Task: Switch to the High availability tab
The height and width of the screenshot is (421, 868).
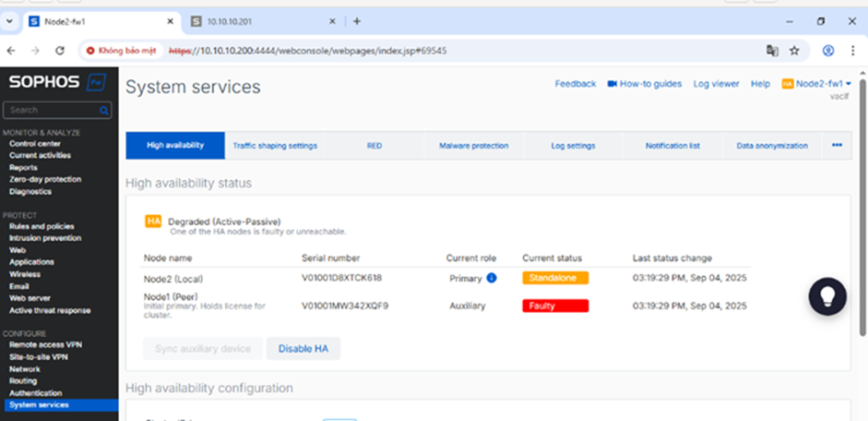Action: [x=175, y=145]
